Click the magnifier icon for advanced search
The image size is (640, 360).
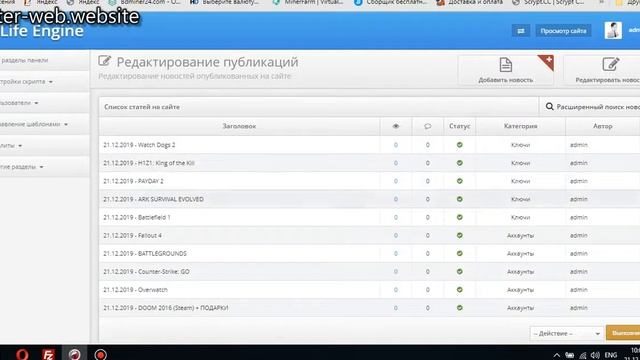pos(549,107)
